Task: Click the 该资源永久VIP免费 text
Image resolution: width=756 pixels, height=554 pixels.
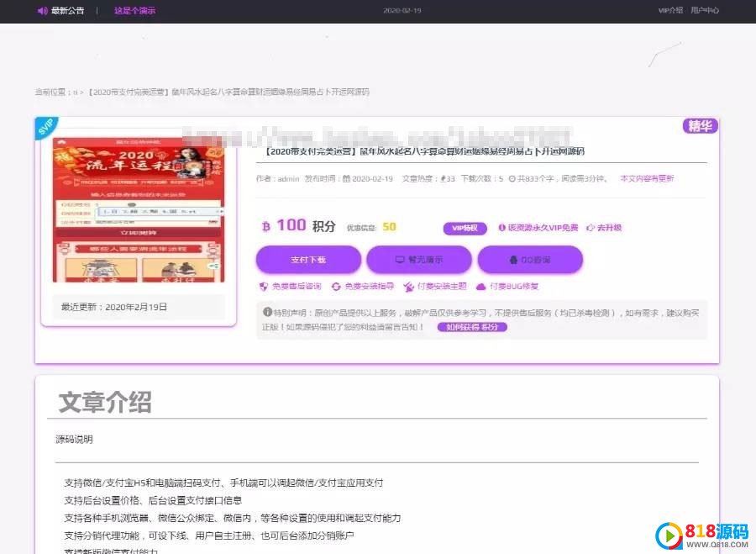Action: [x=543, y=227]
